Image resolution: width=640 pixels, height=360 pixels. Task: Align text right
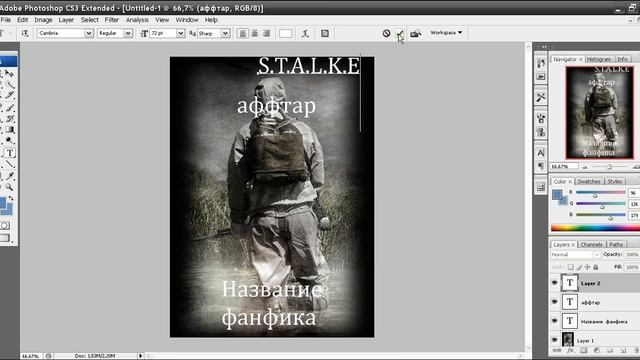pyautogui.click(x=267, y=33)
